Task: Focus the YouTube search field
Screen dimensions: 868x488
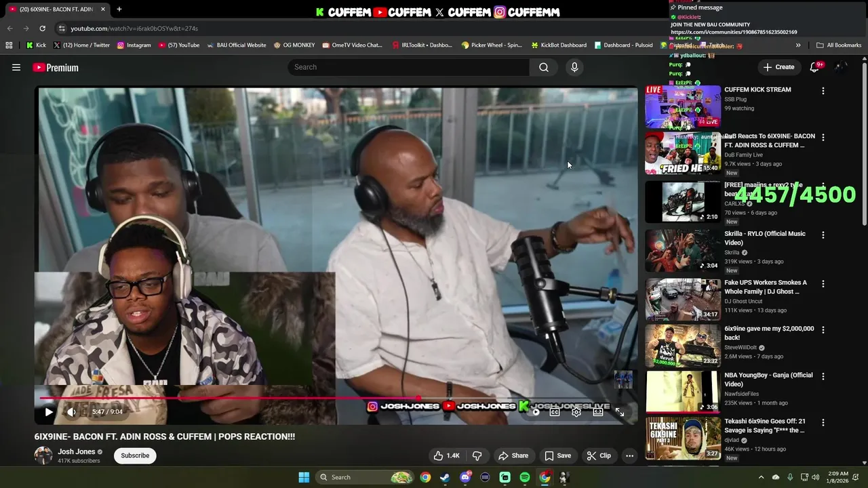Action: (408, 67)
